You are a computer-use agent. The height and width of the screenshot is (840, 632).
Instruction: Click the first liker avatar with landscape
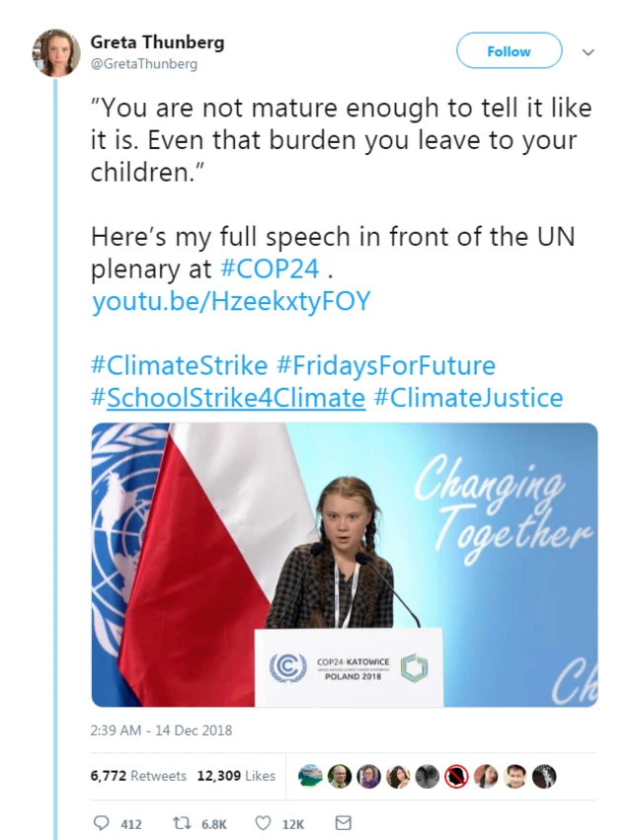click(x=311, y=776)
